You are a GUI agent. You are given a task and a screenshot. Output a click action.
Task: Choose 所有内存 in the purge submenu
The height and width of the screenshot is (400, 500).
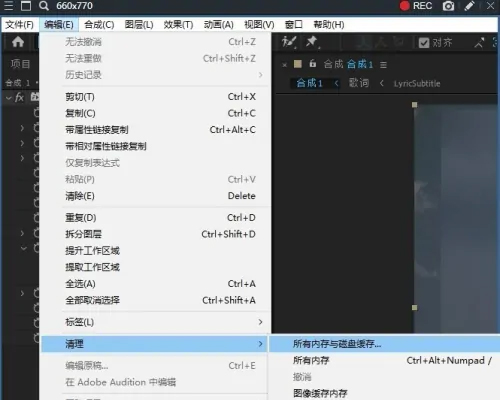(384, 360)
